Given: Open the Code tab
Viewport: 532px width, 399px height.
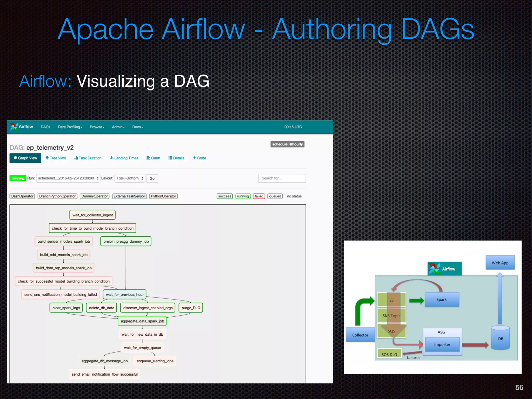Looking at the screenshot, I should 199,158.
